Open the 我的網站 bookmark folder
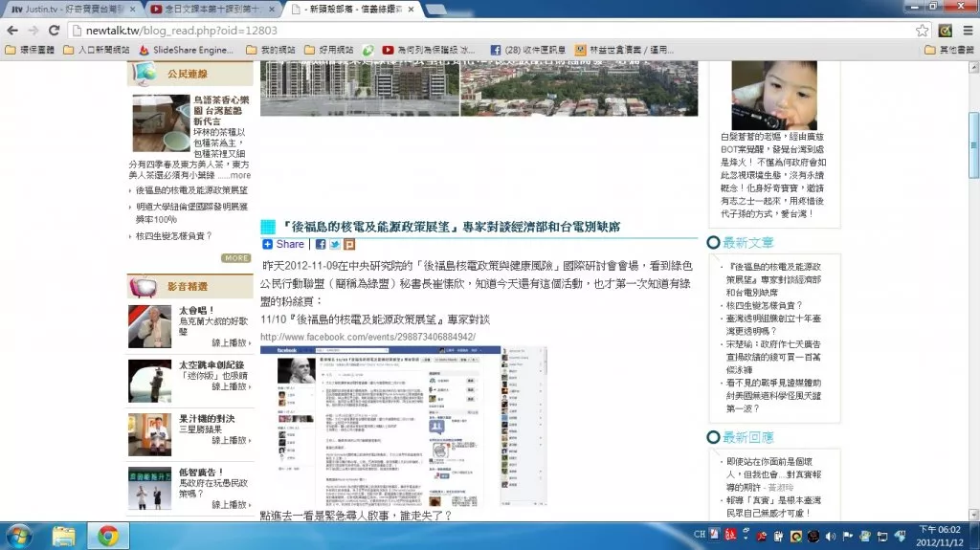Image resolution: width=980 pixels, height=550 pixels. (x=271, y=50)
